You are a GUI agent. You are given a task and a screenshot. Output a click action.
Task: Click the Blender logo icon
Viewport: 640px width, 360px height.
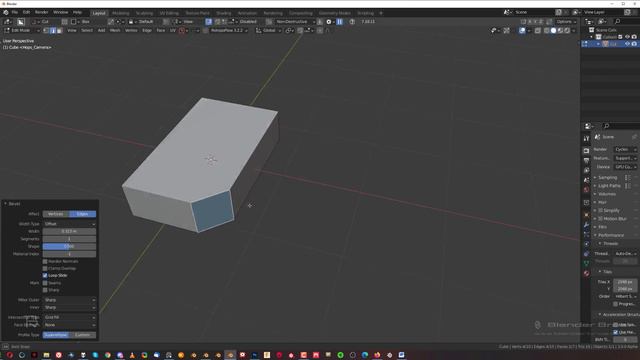[x=6, y=13]
